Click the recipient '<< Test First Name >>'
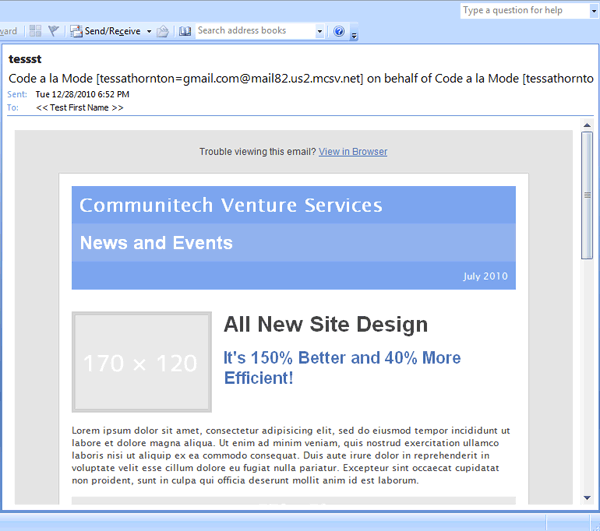Viewport: 600px width, 531px height. click(80, 108)
